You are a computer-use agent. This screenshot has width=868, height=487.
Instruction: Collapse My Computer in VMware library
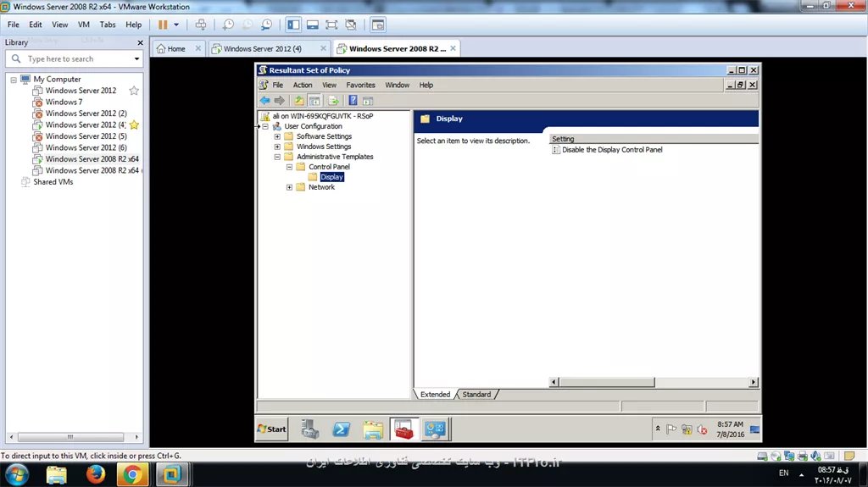point(14,80)
